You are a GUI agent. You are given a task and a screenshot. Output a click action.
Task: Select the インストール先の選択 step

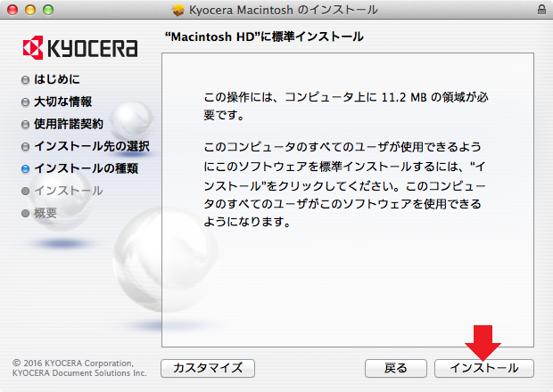(x=92, y=146)
